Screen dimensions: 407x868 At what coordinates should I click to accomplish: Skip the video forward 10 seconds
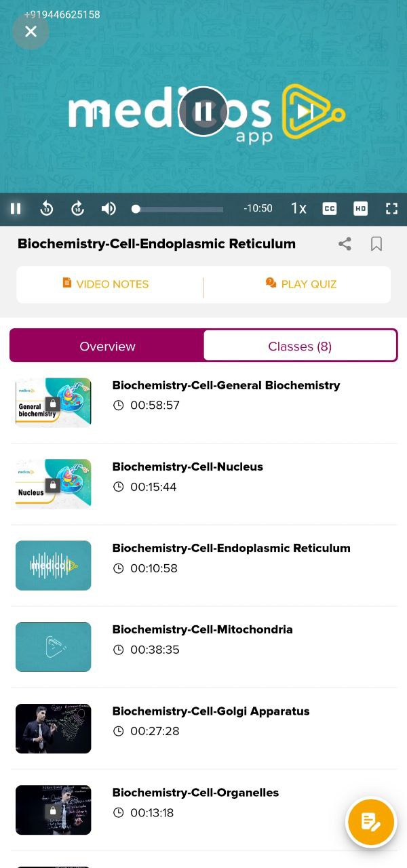coord(77,208)
